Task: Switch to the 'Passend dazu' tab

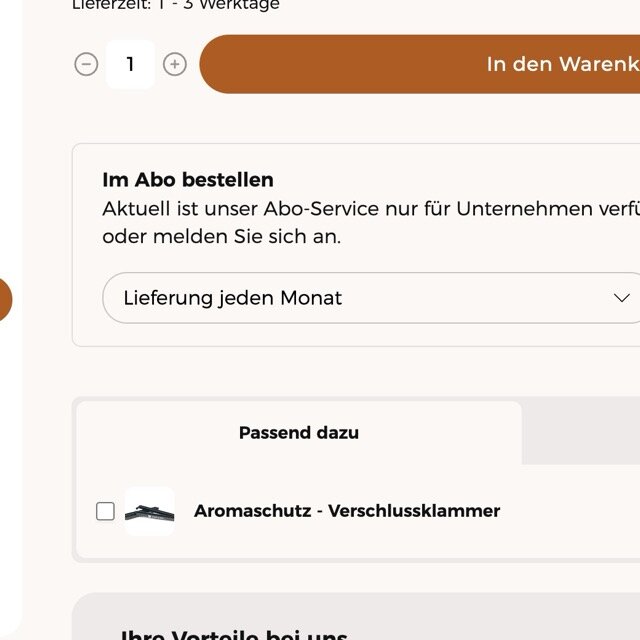Action: pos(298,433)
